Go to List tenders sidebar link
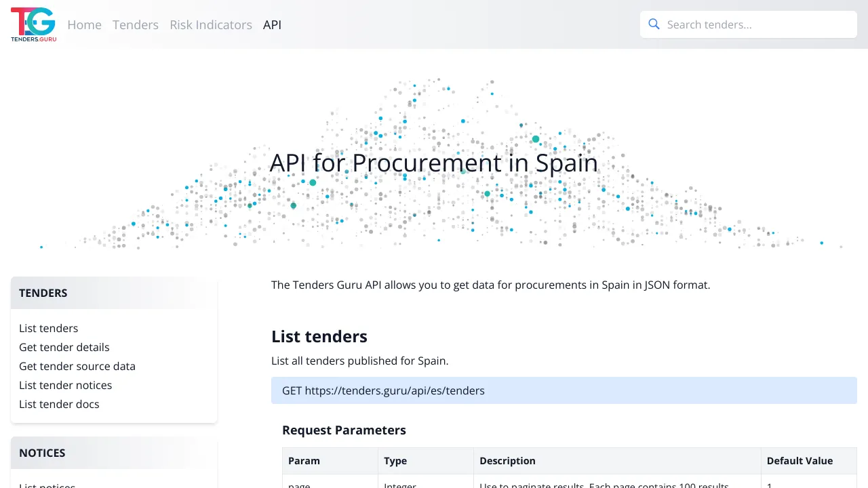 coord(49,328)
